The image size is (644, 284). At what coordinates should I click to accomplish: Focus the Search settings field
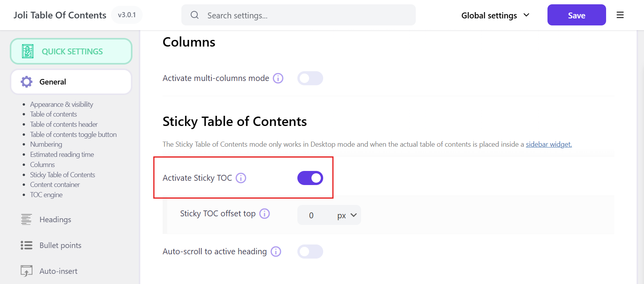coord(298,15)
